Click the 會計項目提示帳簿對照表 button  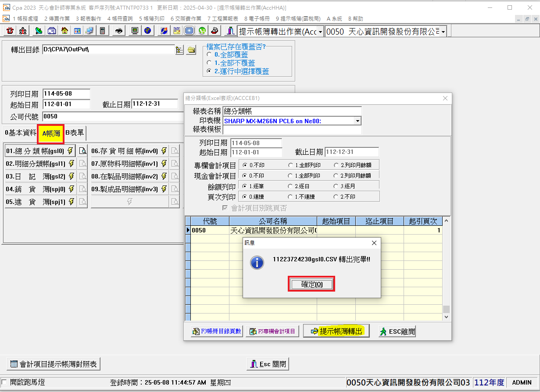54,364
